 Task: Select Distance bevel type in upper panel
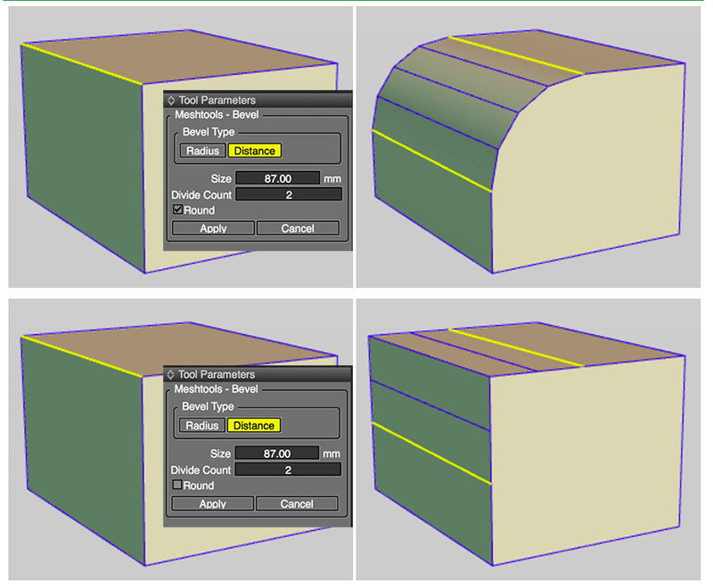click(x=255, y=151)
